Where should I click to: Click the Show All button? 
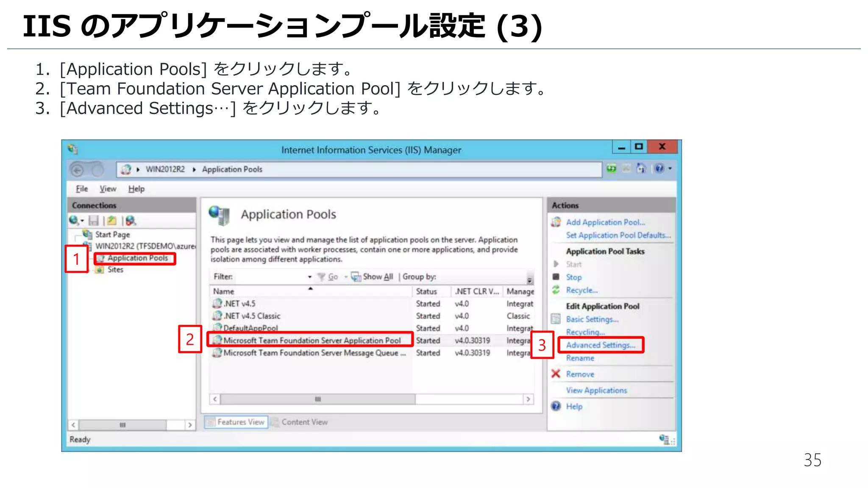(373, 277)
